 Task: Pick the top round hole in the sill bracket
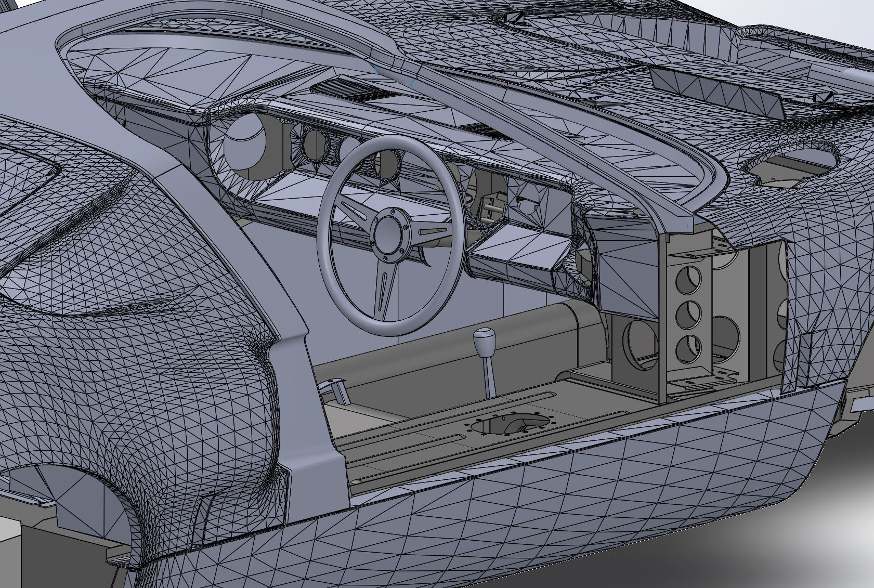(688, 280)
